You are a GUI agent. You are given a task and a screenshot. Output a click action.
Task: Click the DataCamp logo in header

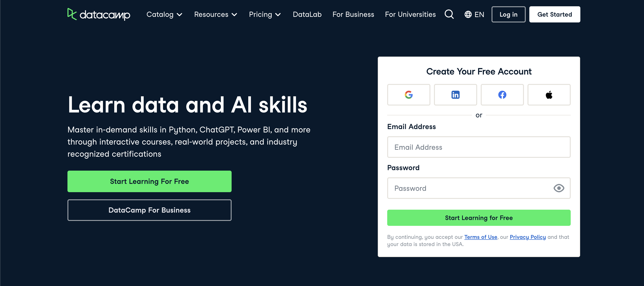pos(99,14)
